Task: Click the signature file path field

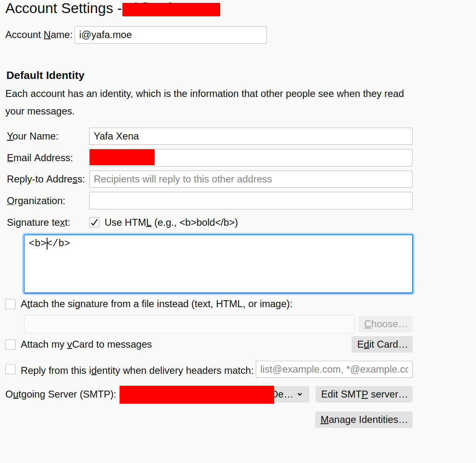Action: tap(189, 324)
